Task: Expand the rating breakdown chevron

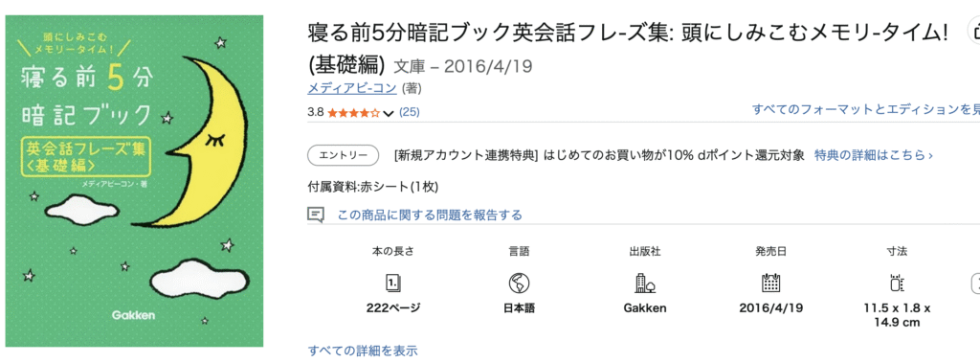Action: [389, 113]
